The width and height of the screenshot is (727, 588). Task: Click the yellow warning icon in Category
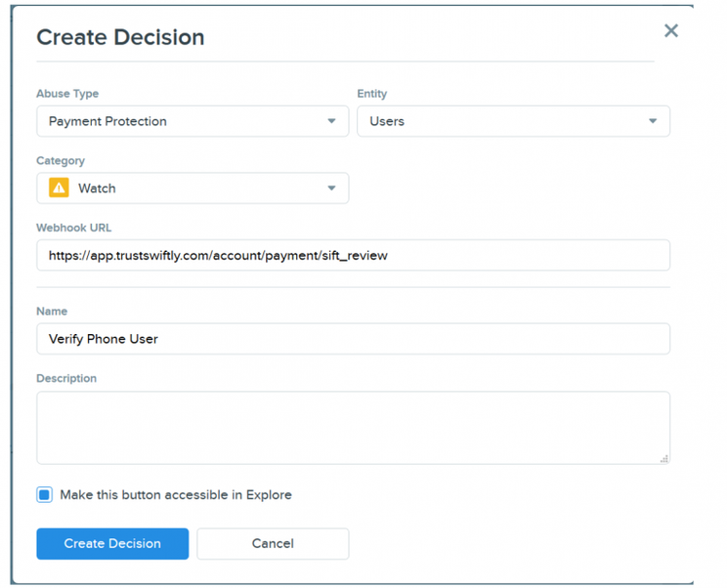59,189
